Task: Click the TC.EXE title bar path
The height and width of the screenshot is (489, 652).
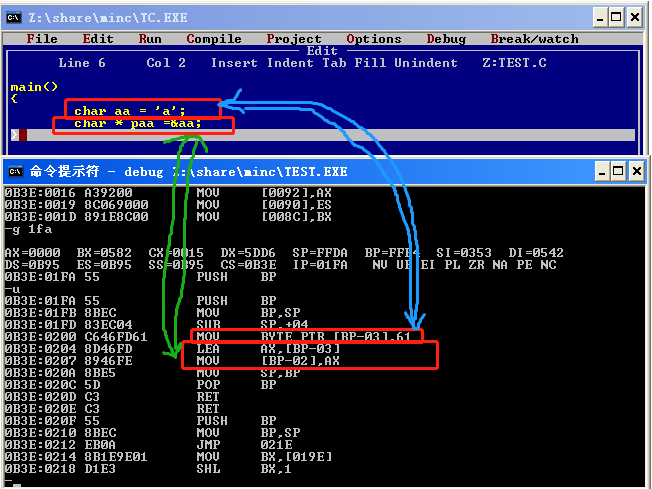Action: tap(108, 17)
